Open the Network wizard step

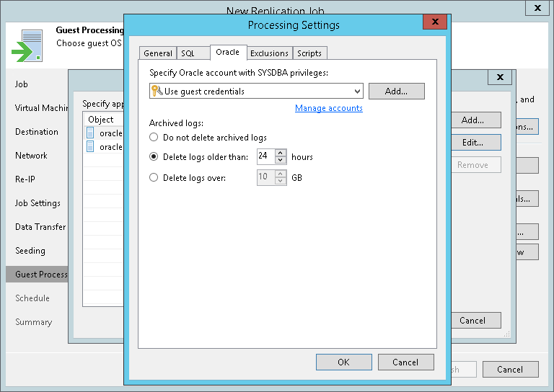coord(31,155)
